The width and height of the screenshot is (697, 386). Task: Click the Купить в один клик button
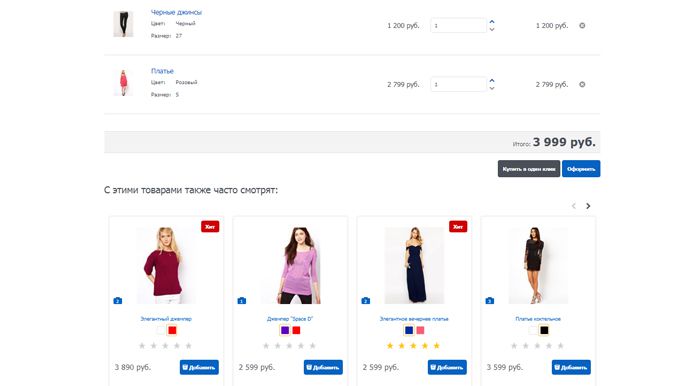[529, 169]
